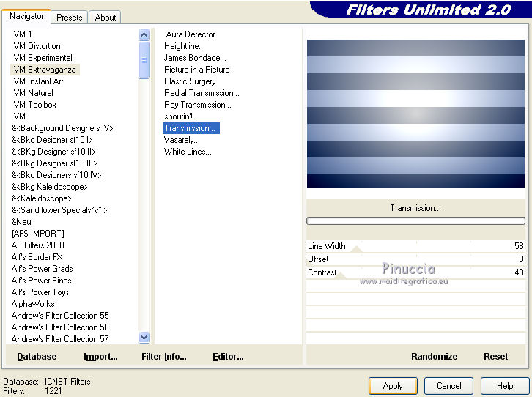Screen dimensions: 532x397
Task: Select AB Filters 2000 category
Action: click(37, 245)
